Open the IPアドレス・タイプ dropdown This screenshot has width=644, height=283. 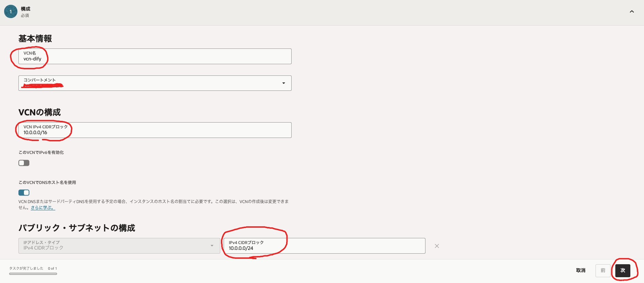(119, 246)
